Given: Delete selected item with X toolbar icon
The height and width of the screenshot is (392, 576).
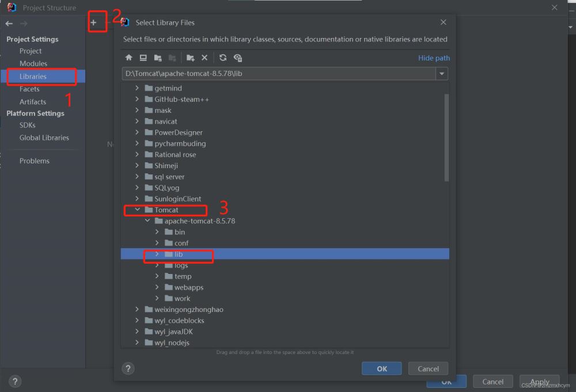Looking at the screenshot, I should (204, 58).
